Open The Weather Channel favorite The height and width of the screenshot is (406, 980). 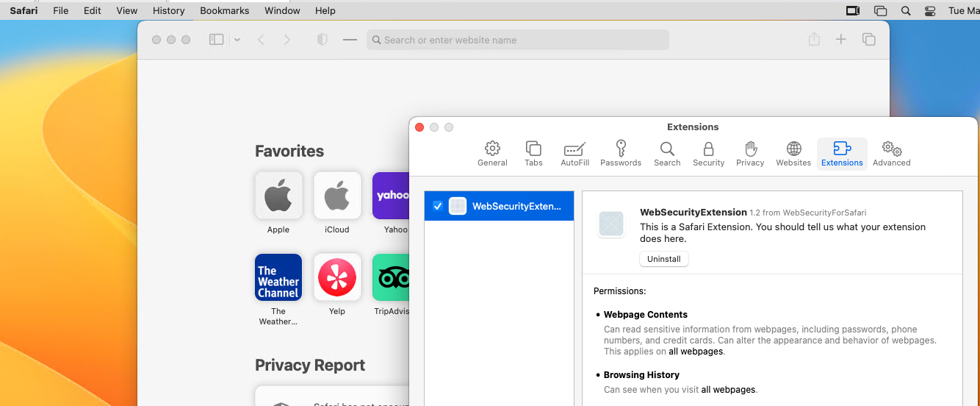278,289
